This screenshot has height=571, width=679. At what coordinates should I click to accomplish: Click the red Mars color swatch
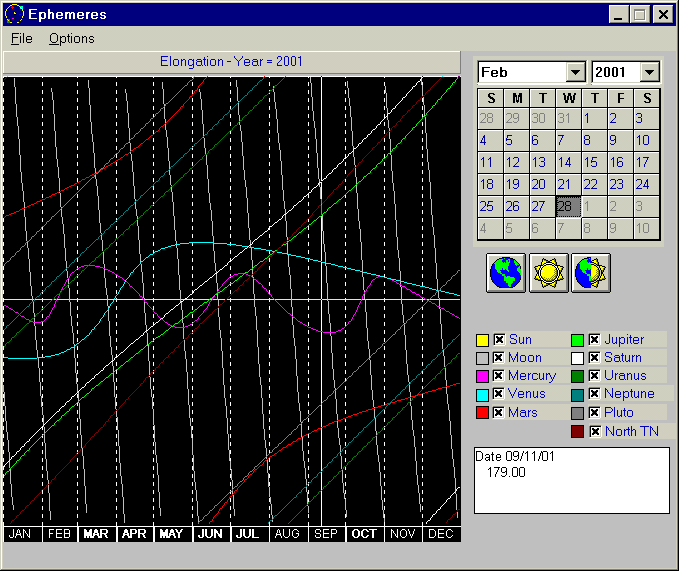click(x=482, y=413)
